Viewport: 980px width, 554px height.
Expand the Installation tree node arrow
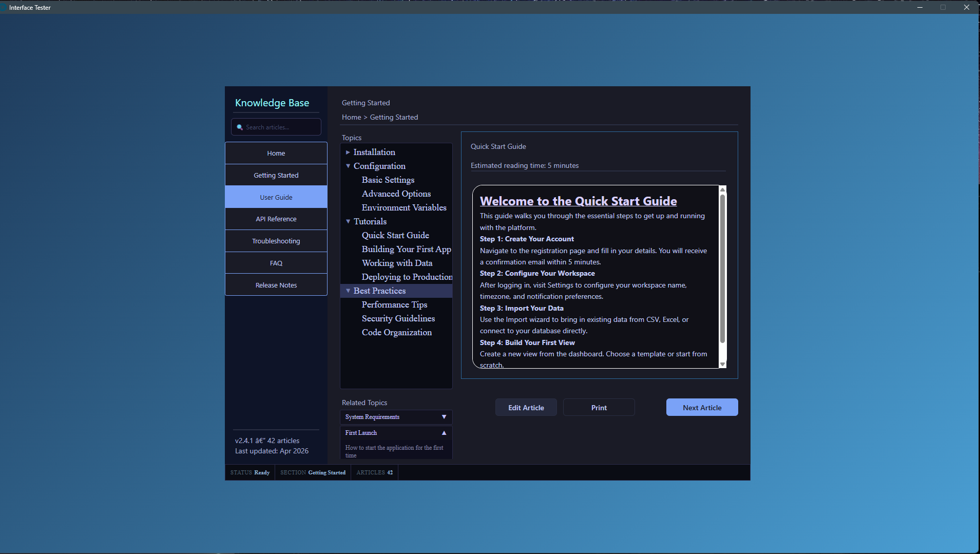[x=348, y=152]
